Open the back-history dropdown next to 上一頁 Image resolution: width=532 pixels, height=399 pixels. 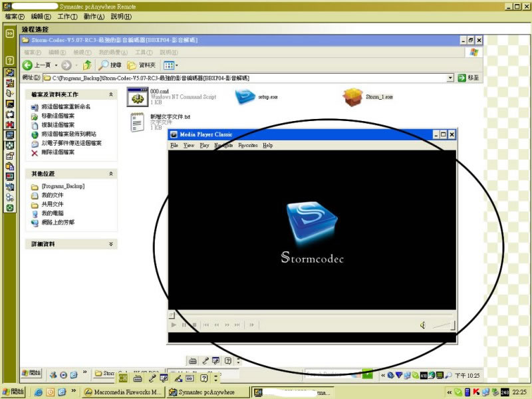click(x=57, y=65)
